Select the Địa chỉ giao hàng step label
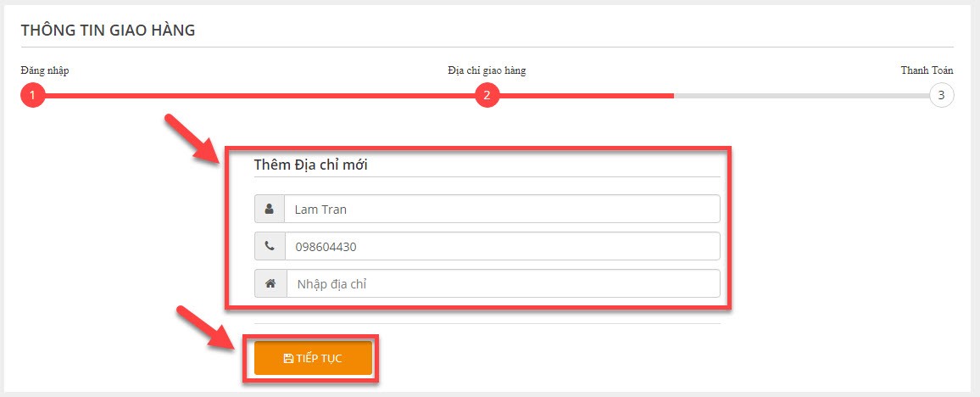This screenshot has width=980, height=397. (487, 70)
